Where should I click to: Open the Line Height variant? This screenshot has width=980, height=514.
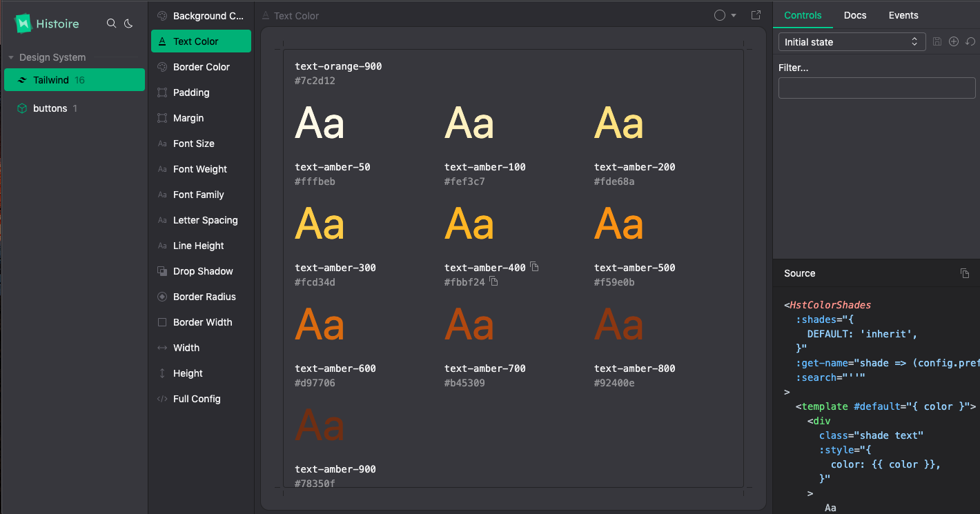pyautogui.click(x=201, y=246)
